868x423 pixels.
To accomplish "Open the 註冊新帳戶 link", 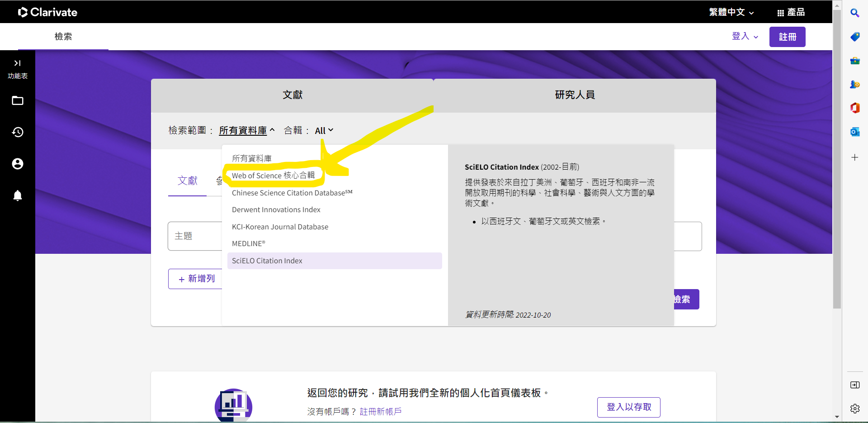I will (380, 411).
